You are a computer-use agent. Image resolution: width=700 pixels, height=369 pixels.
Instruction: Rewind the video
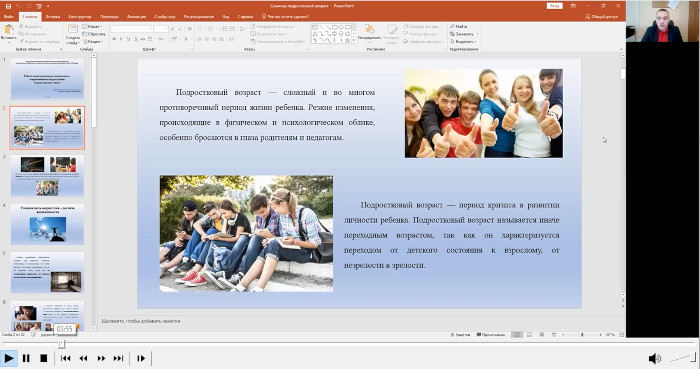coord(83,358)
